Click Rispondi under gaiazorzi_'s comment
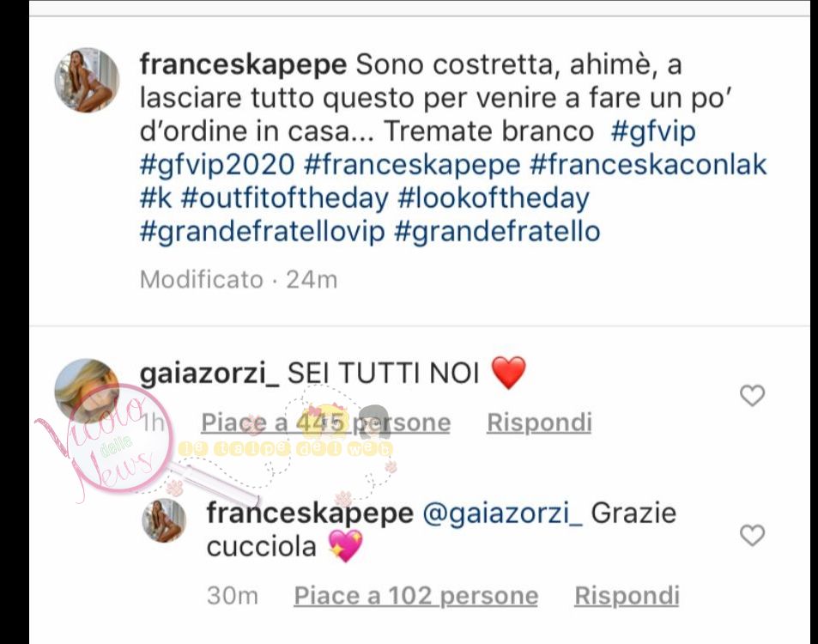 (539, 422)
